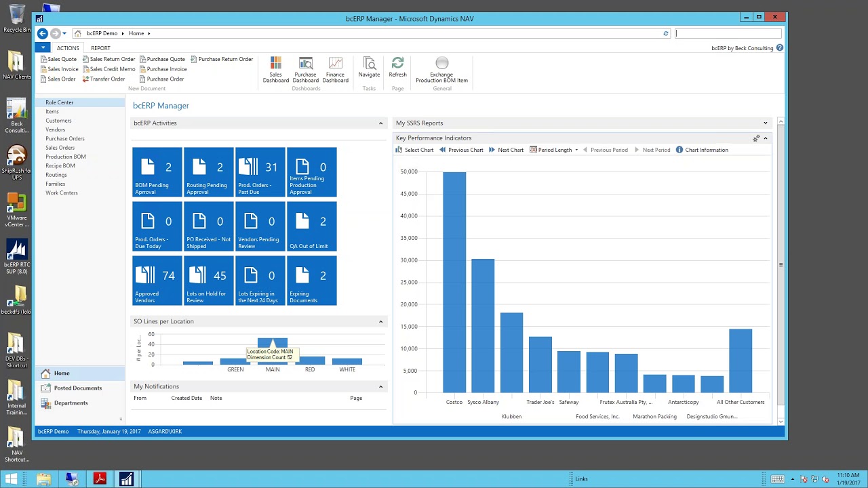Create a new Sales Invoice
868x488 pixels.
click(x=59, y=69)
